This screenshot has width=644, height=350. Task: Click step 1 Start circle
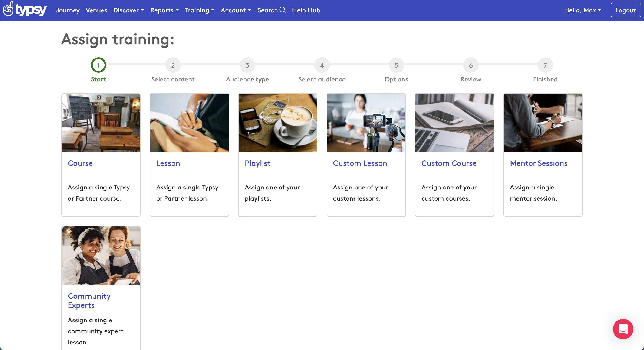98,65
